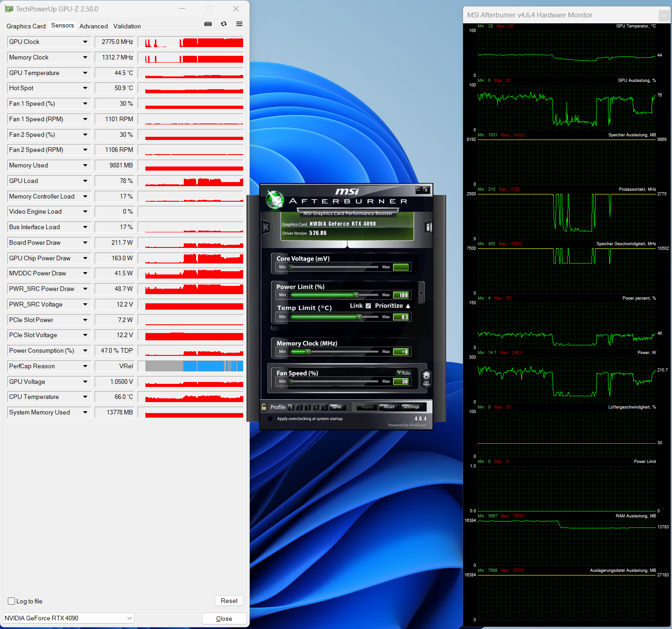This screenshot has width=672, height=629.
Task: Click the Temp Limit value field showing 83
Action: pos(402,317)
